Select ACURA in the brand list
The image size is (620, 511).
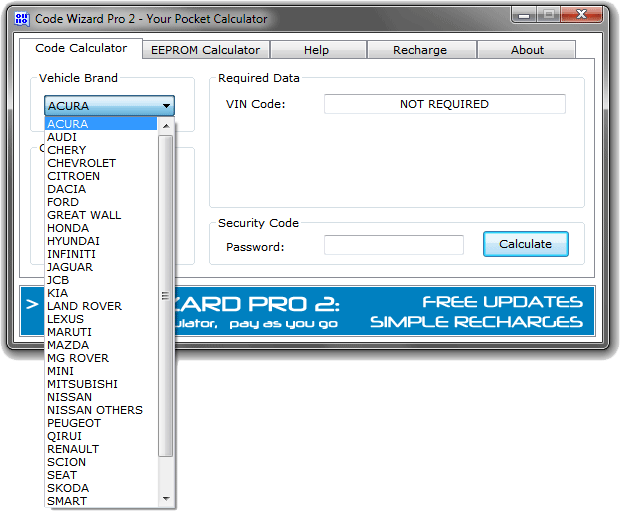[101, 124]
